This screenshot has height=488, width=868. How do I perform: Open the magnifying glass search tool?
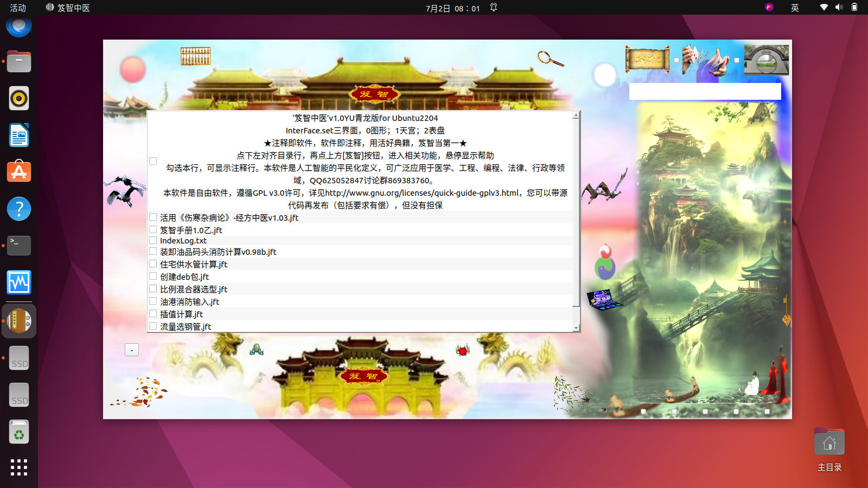tap(550, 59)
